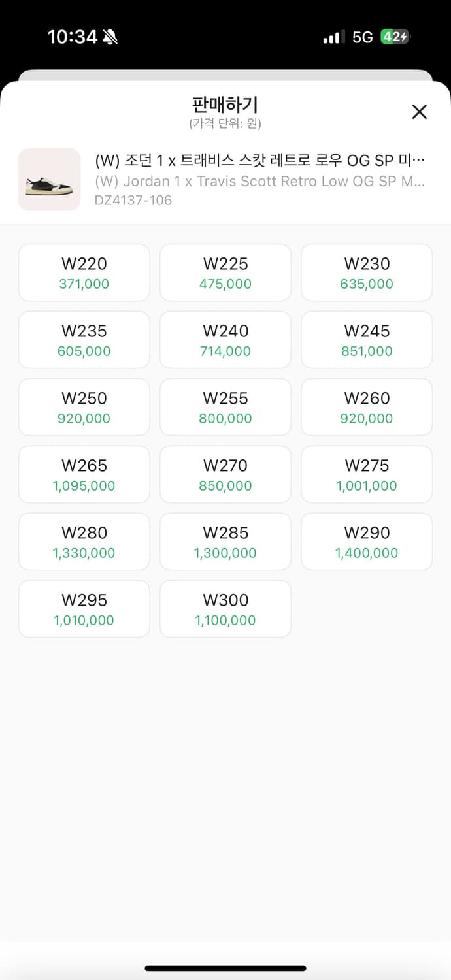
Task: Select size W280 priced 1,330,000
Action: click(x=84, y=542)
